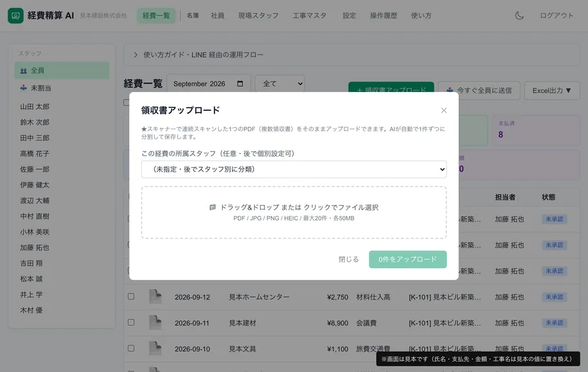Click drag-and-drop file selection area

[293, 212]
